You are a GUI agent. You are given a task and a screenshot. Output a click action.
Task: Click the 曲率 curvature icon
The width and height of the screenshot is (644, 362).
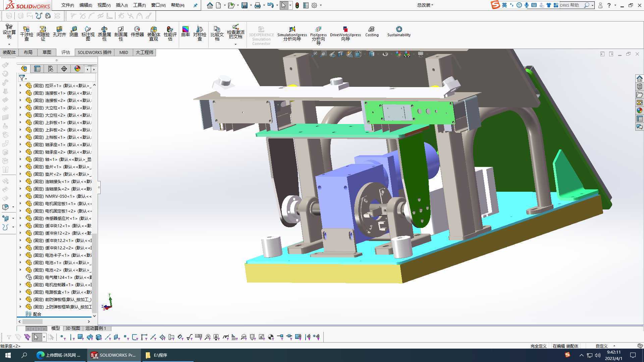tap(185, 32)
